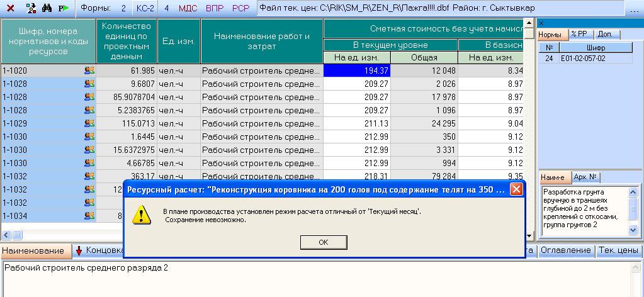Click the Шифр header in the Нормы panel
This screenshot has height=297, width=644.
596,48
